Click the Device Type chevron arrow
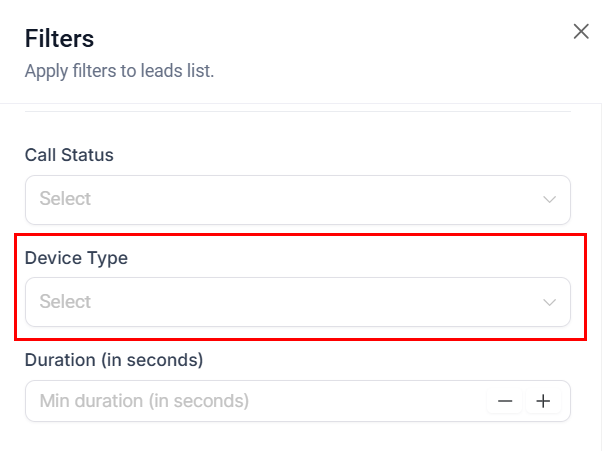The width and height of the screenshot is (602, 451). (x=549, y=302)
